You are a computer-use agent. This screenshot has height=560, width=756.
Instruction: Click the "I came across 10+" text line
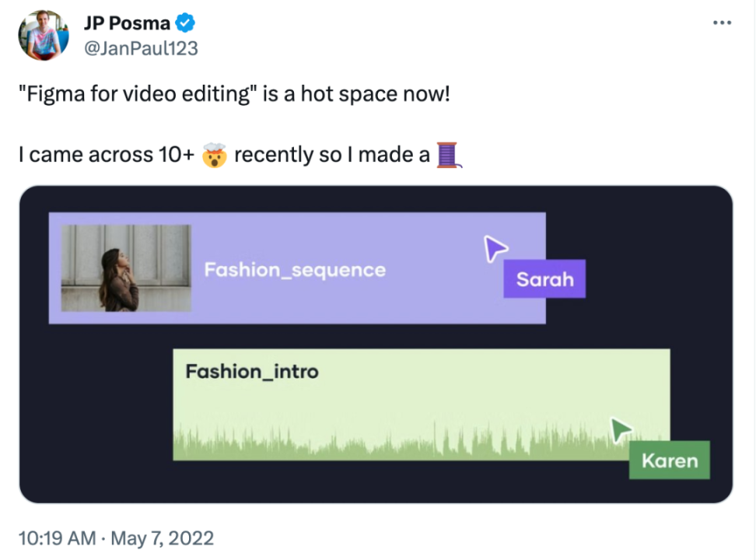[106, 154]
